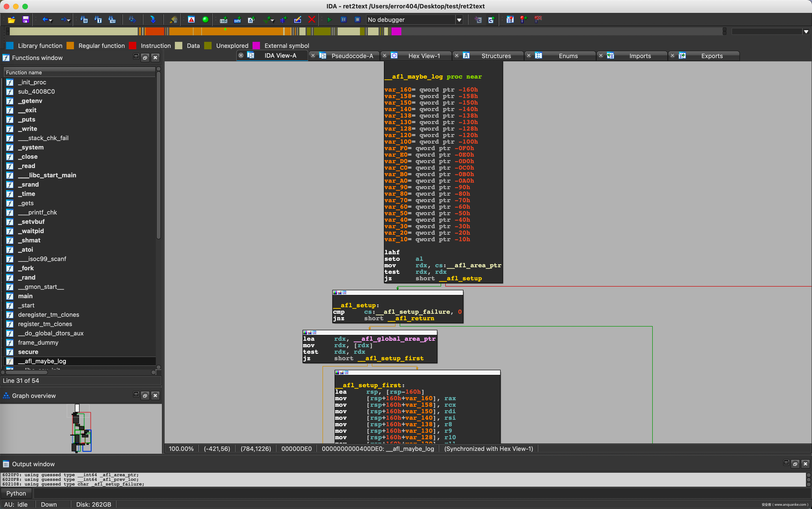812x509 pixels.
Task: Open the No debugger dropdown
Action: (x=459, y=20)
